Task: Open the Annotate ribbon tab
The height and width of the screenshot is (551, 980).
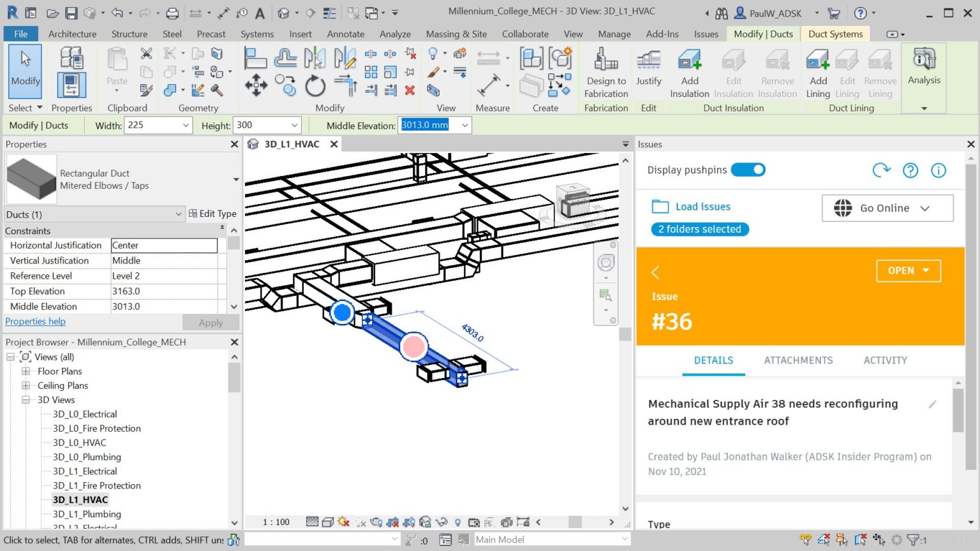Action: 345,34
